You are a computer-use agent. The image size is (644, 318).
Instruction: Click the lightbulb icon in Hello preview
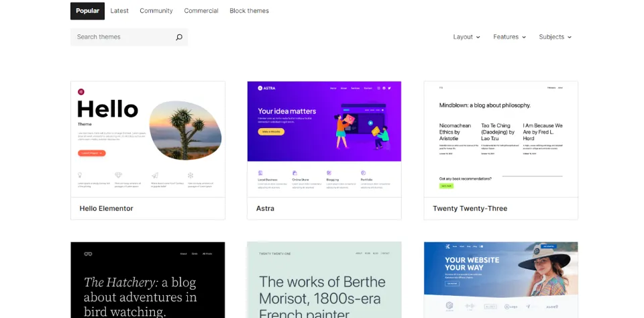[x=80, y=175]
